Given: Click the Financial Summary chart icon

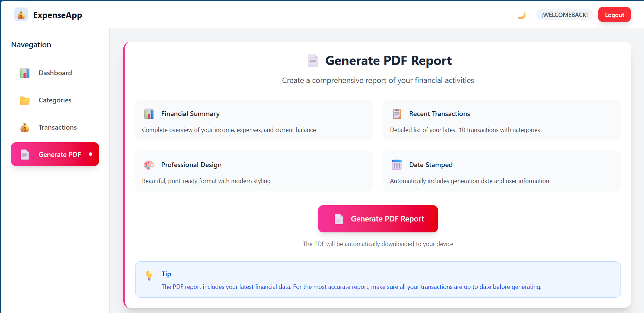Looking at the screenshot, I should [149, 114].
